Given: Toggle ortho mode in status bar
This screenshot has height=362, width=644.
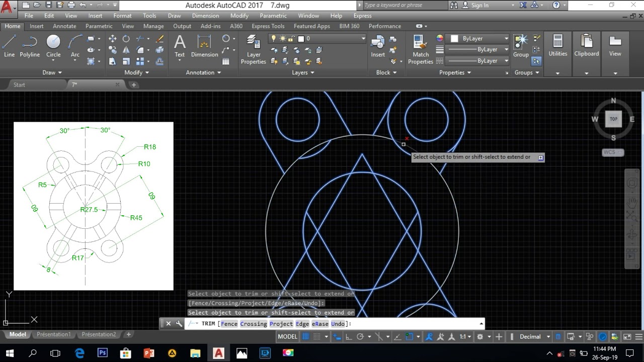Looking at the screenshot, I should [x=349, y=337].
